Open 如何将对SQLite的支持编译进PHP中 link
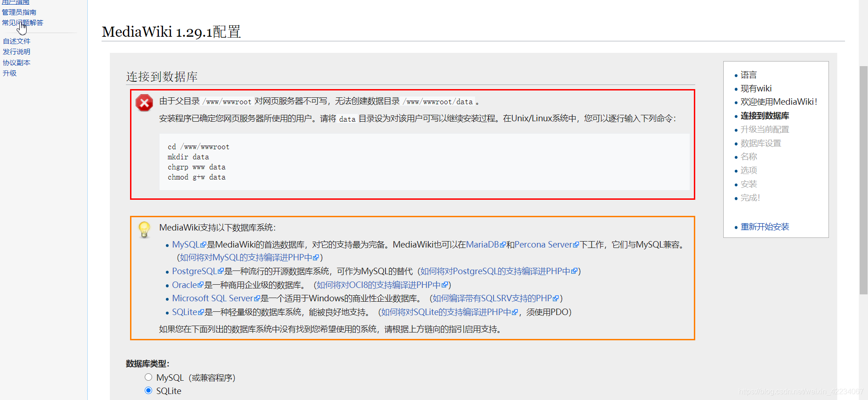This screenshot has width=868, height=400. click(x=449, y=312)
